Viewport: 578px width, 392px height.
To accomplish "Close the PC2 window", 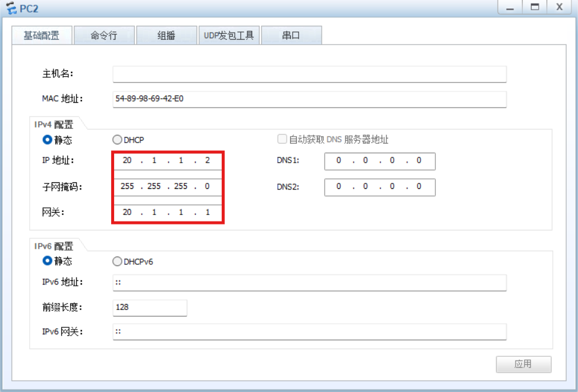I will [559, 7].
